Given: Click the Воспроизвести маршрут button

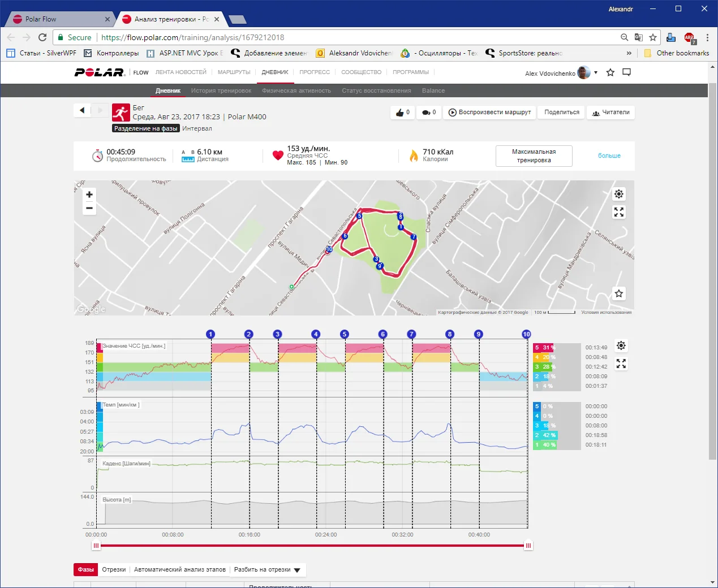Looking at the screenshot, I should click(490, 113).
